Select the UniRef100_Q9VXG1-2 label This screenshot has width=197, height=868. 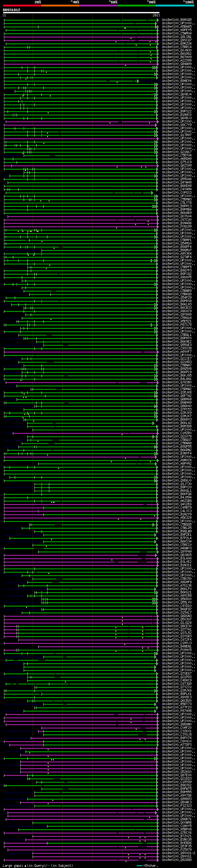[x=179, y=853]
